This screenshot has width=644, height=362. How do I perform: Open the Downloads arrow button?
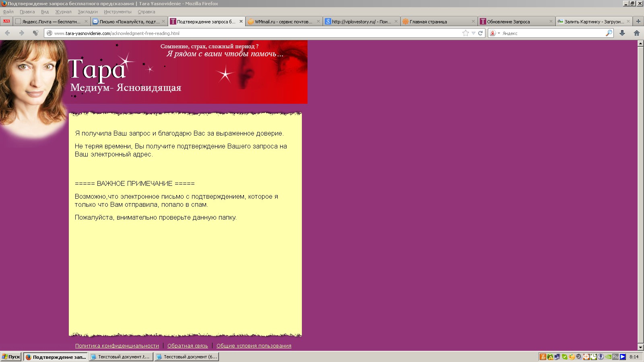(622, 33)
